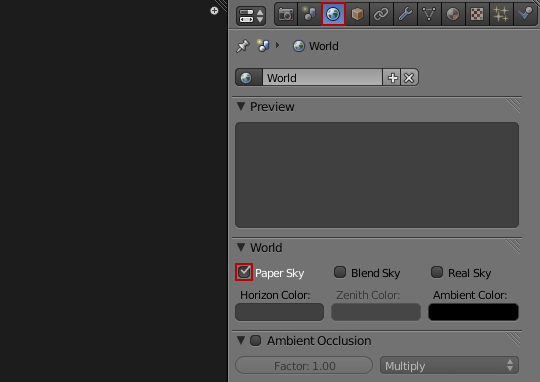Click the World breadcrumb label
Screen dimensions: 540x382
324,46
